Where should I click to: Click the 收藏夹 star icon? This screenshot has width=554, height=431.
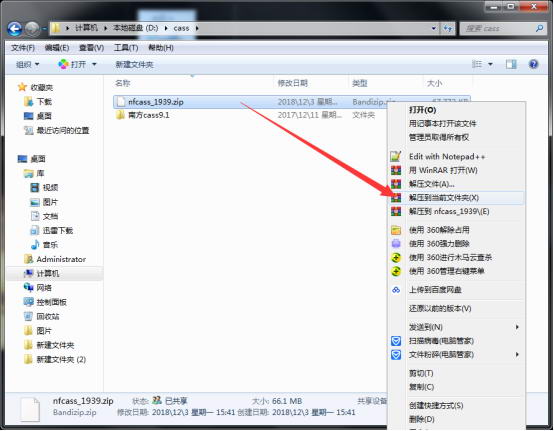pyautogui.click(x=22, y=87)
